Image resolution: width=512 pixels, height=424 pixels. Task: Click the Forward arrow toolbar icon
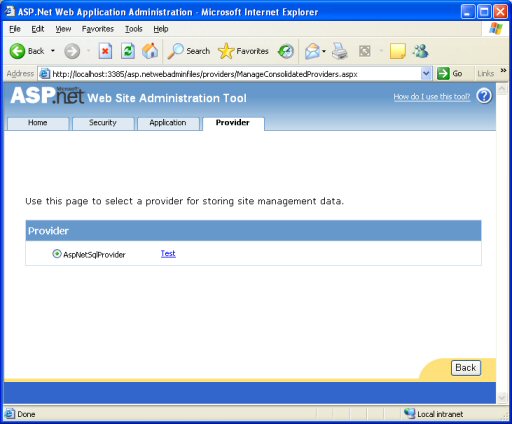tap(72, 51)
